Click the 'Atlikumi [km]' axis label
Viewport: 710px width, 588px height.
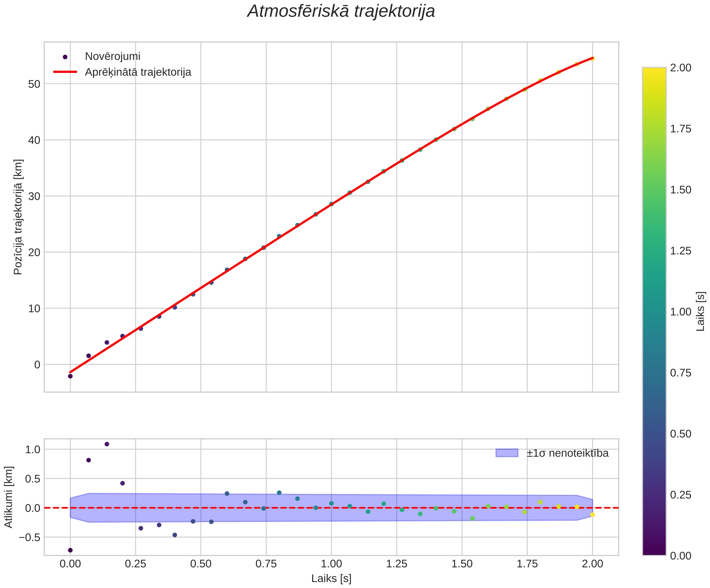click(x=9, y=497)
